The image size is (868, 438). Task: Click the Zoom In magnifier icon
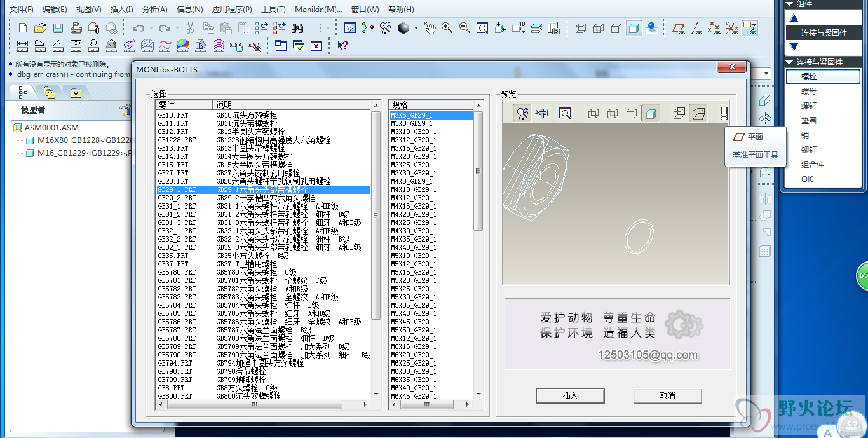click(x=447, y=28)
